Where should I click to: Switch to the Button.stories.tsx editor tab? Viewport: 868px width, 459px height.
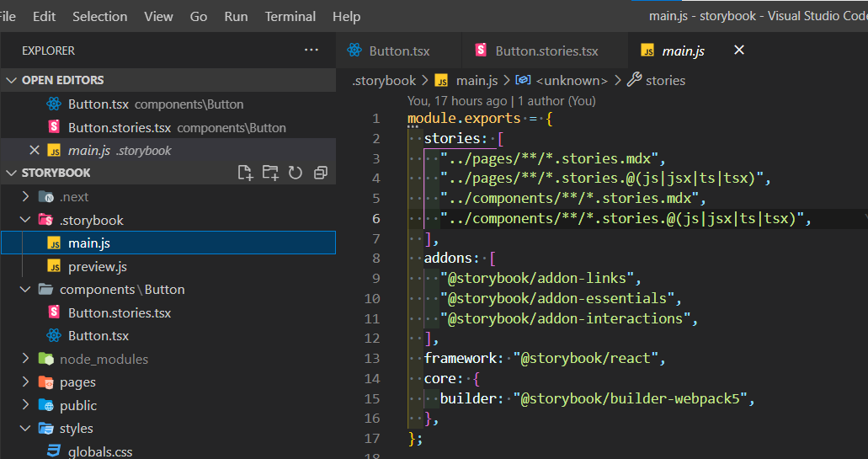545,51
